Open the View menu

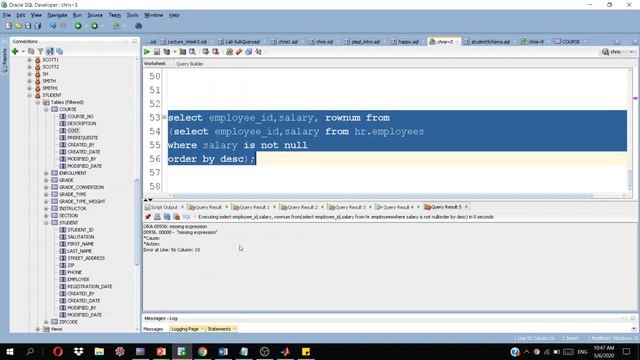[36, 15]
